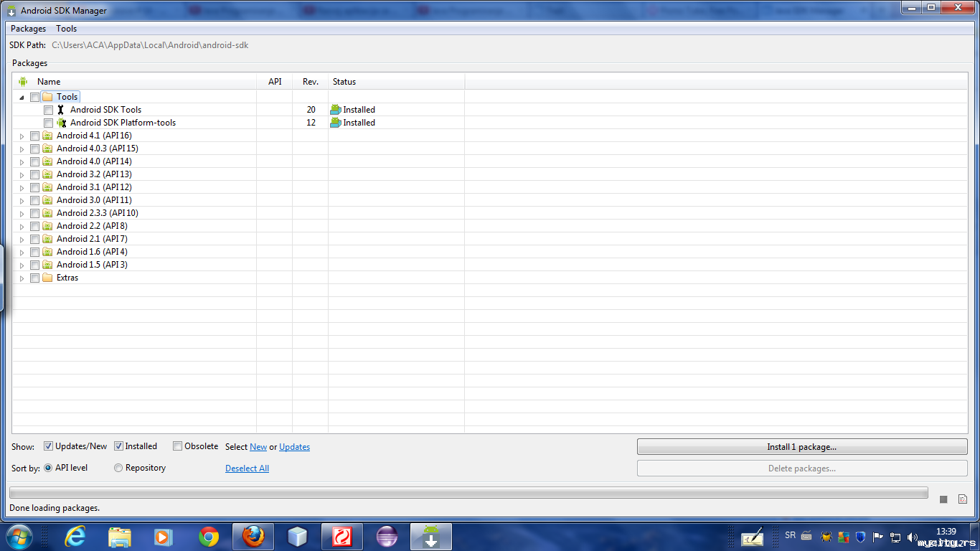The image size is (980, 551).
Task: Click the Android SDK Platform-tools android icon
Action: pos(61,123)
